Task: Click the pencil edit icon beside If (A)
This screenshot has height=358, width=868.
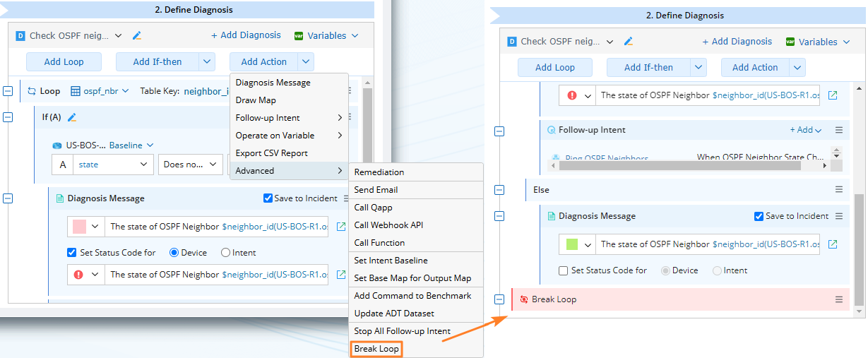Action: (71, 117)
